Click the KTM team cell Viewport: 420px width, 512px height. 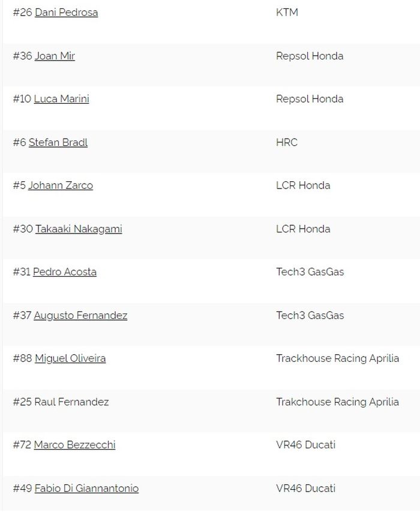[x=287, y=13]
